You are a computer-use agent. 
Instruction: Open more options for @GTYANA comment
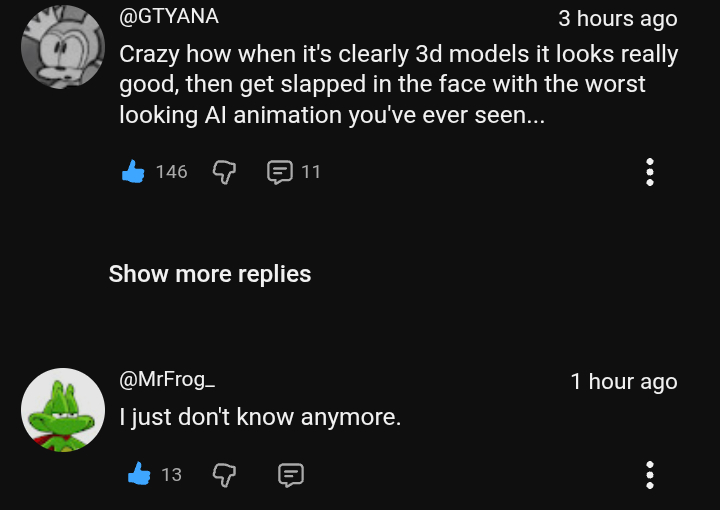(x=650, y=172)
